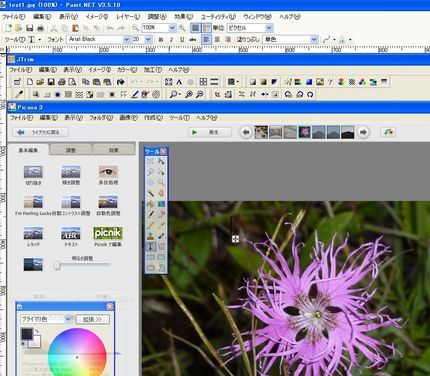Image resolution: width=430 pixels, height=376 pixels.
Task: Click the JTrim Save floppy icon
Action: (x=51, y=82)
